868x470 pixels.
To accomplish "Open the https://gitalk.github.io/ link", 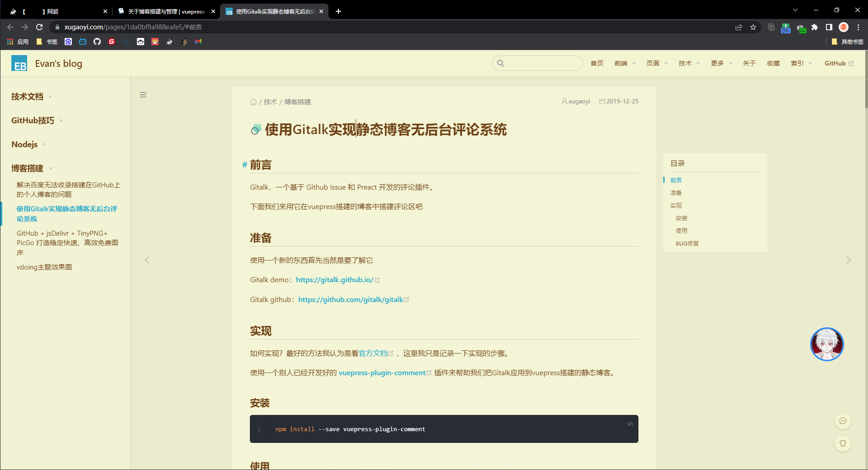I will [335, 279].
